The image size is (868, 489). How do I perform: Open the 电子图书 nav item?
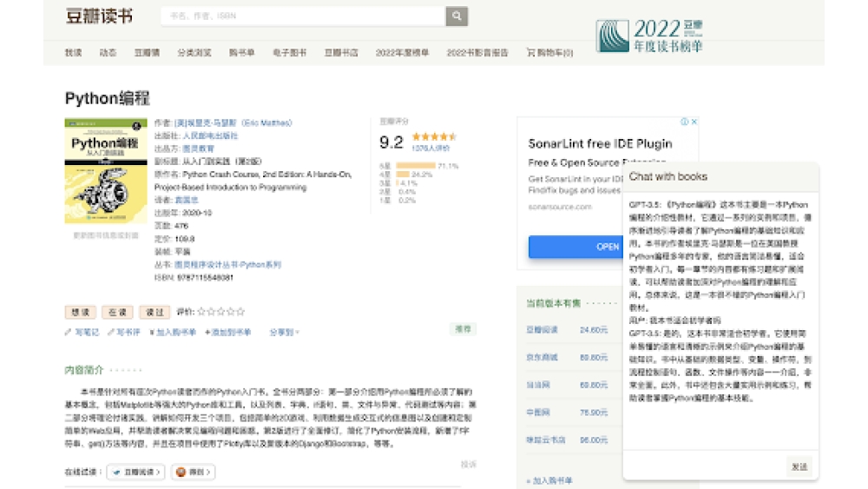pos(290,53)
